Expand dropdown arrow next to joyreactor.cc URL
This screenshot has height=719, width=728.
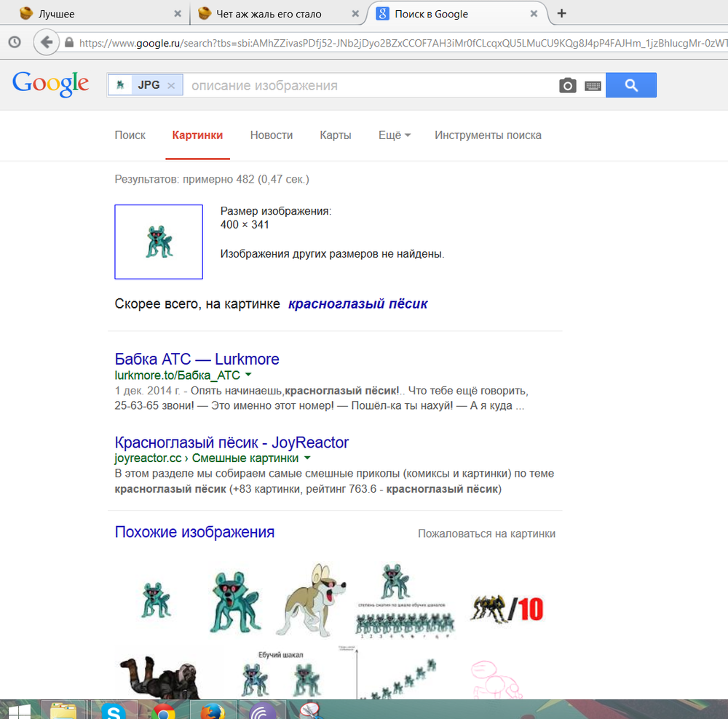point(307,458)
